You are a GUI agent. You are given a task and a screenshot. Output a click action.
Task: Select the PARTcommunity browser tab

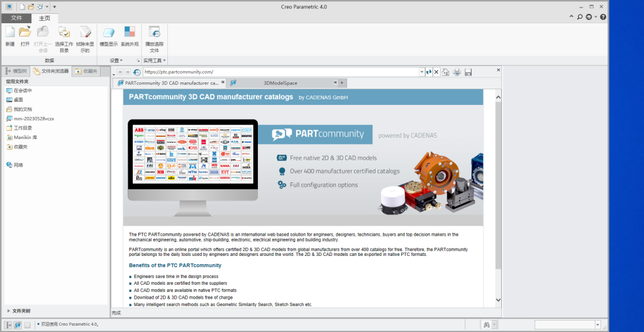coord(169,83)
